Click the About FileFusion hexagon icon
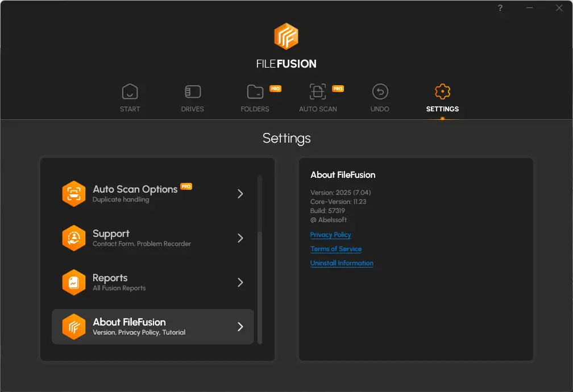 (x=74, y=327)
